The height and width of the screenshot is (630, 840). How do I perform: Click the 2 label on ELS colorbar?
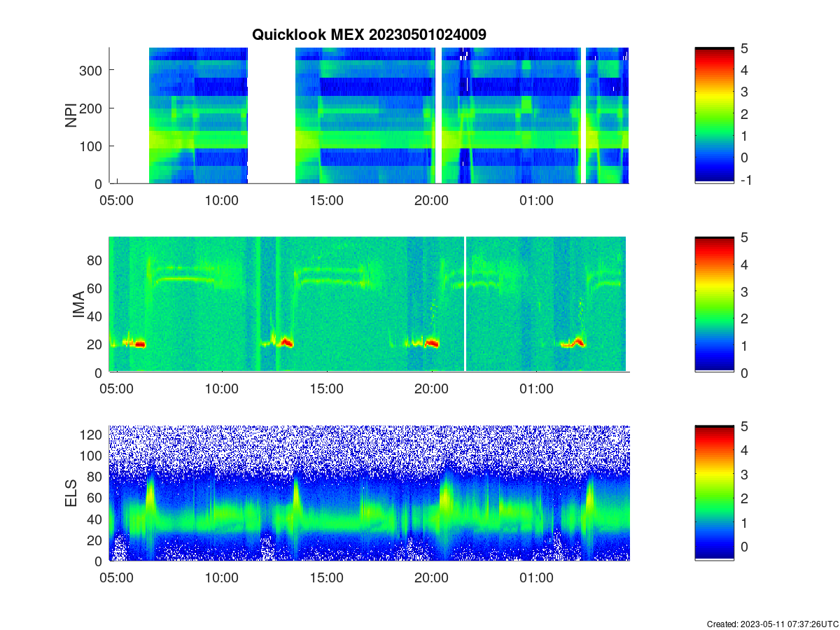745,498
